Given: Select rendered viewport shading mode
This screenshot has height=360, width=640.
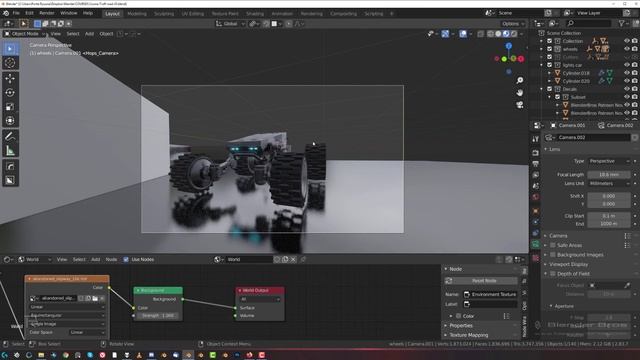Looking at the screenshot, I should click(514, 34).
